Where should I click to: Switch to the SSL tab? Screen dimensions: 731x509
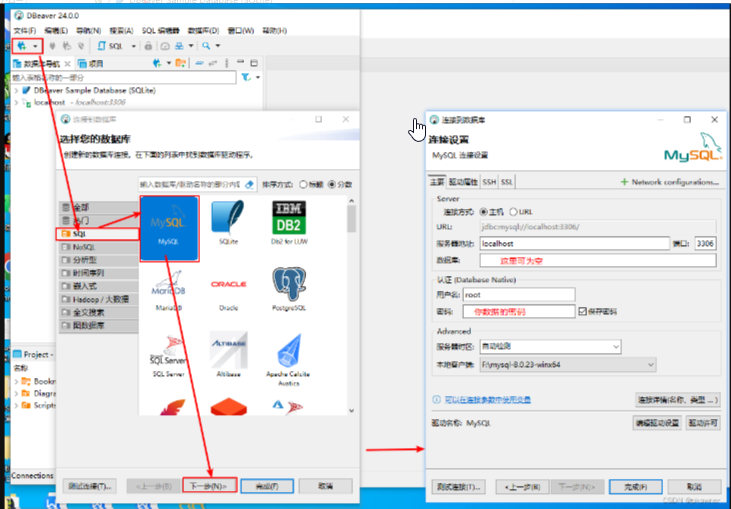tap(507, 182)
